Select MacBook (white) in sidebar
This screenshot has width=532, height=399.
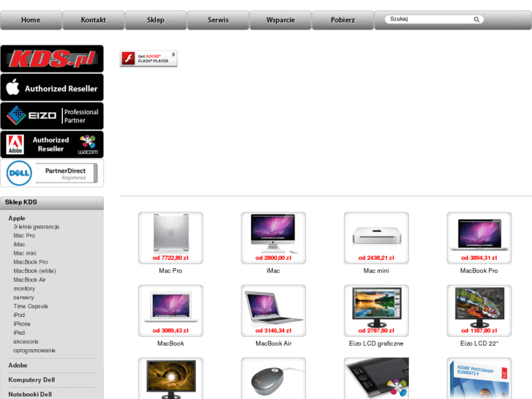pyautogui.click(x=34, y=271)
